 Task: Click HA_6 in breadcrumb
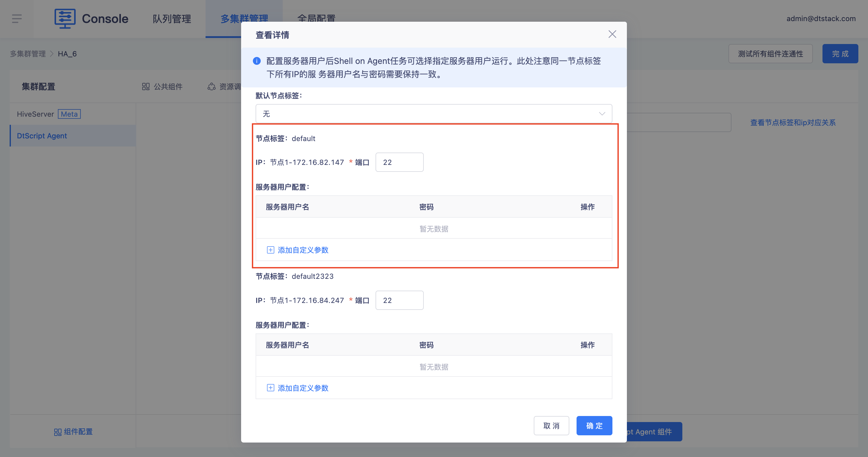(x=67, y=54)
